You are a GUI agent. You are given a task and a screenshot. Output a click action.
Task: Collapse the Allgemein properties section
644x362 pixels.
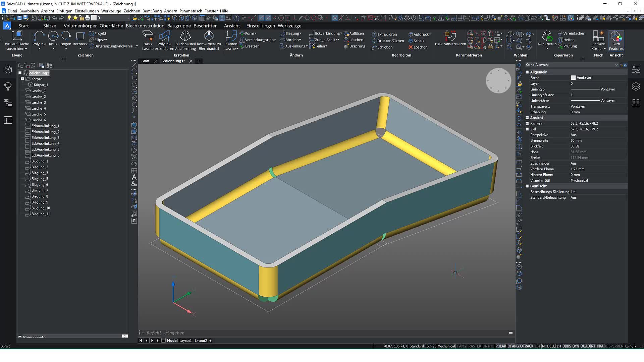click(x=527, y=72)
